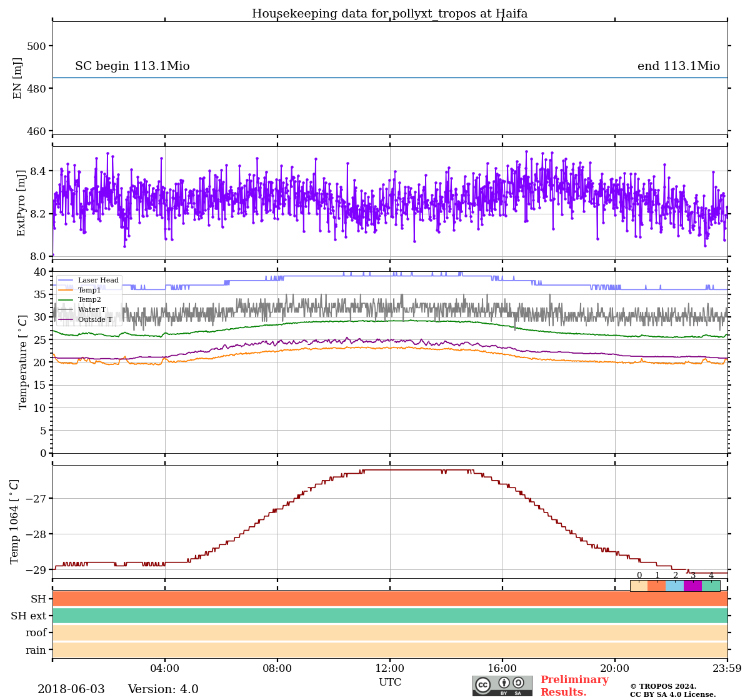Click the Outside T legend entry
750x700 pixels.
(x=86, y=319)
